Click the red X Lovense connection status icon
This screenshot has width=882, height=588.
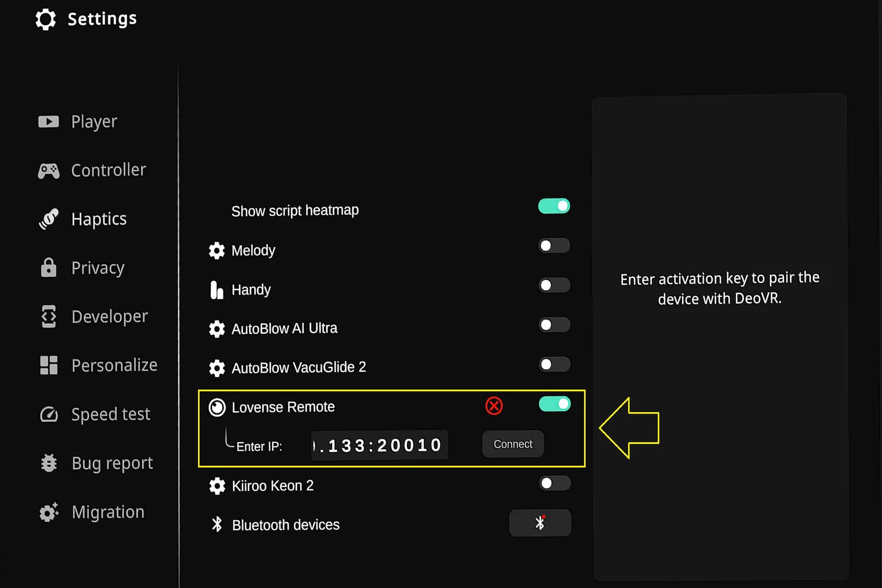[x=494, y=406]
